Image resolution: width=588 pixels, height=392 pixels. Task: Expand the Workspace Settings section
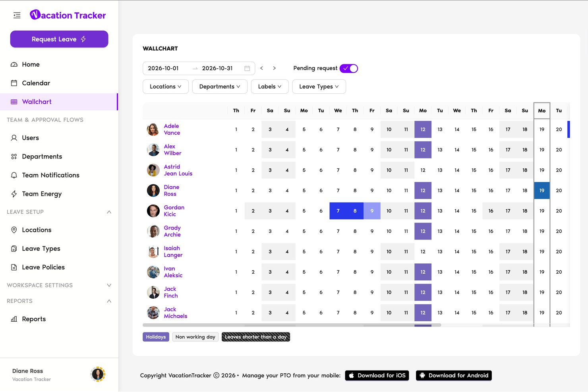pos(109,285)
